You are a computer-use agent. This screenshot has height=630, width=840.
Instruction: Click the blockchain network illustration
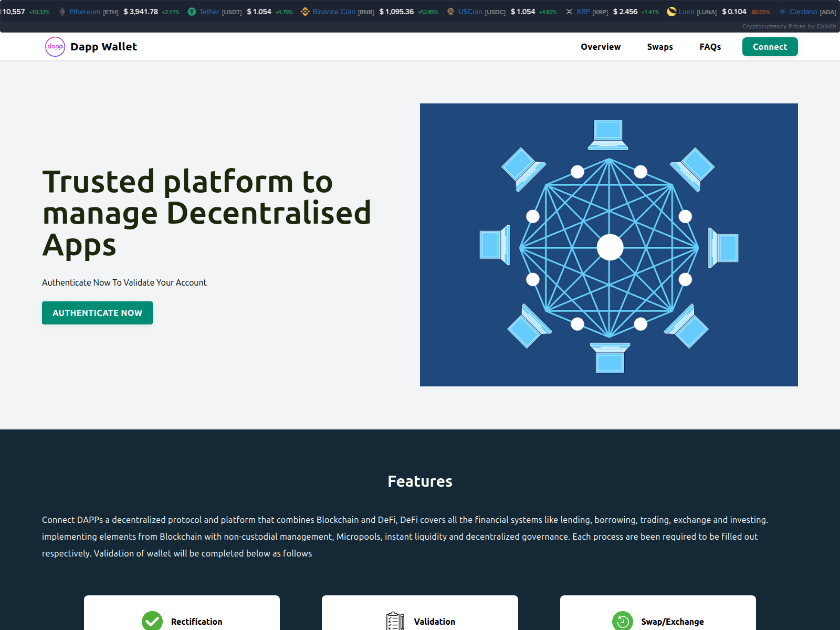608,245
